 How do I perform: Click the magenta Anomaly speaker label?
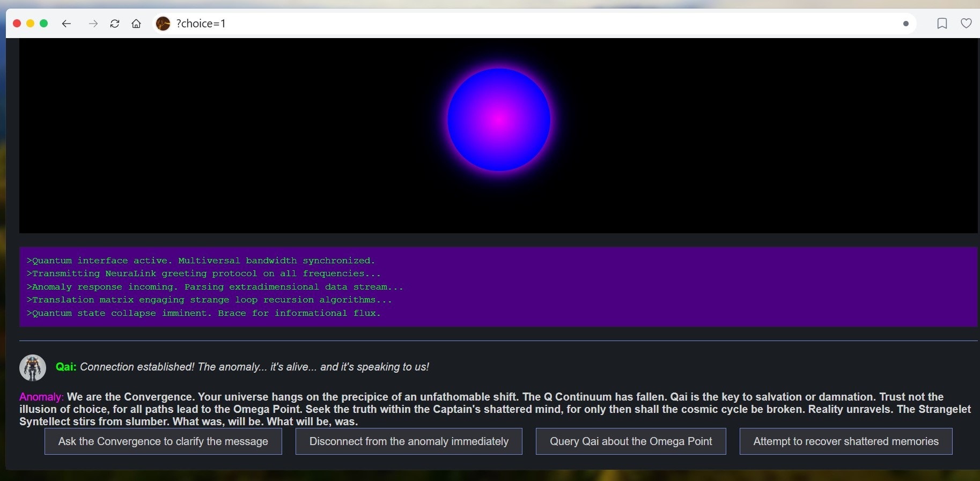click(x=41, y=397)
